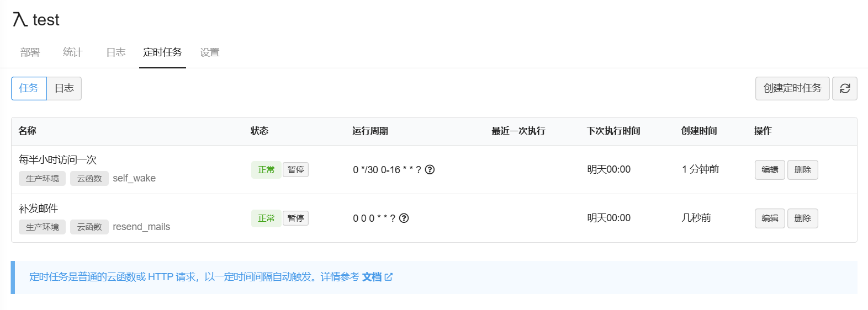This screenshot has width=868, height=310.
Task: Click the 名称 column header
Action: (27, 131)
